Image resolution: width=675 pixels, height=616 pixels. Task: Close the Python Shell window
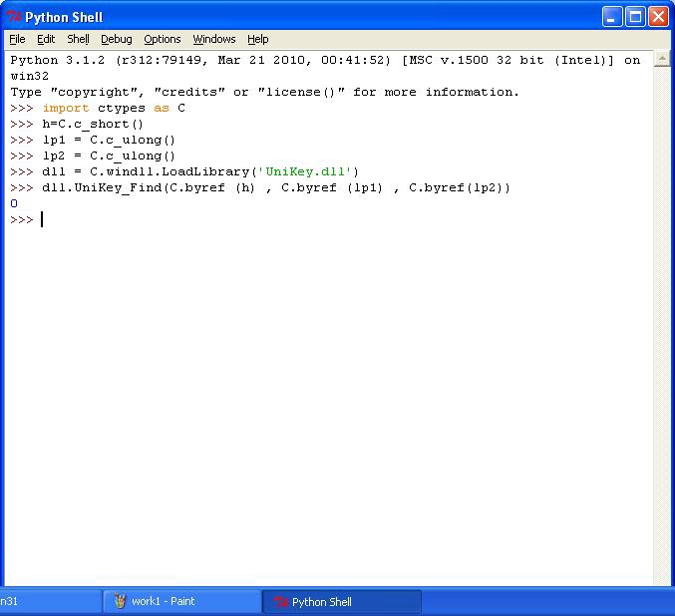pyautogui.click(x=659, y=17)
